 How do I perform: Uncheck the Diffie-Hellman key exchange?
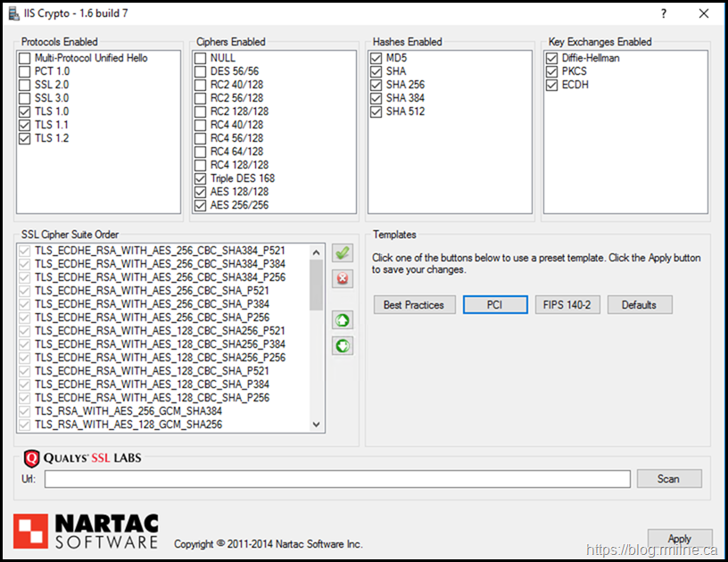coord(550,58)
